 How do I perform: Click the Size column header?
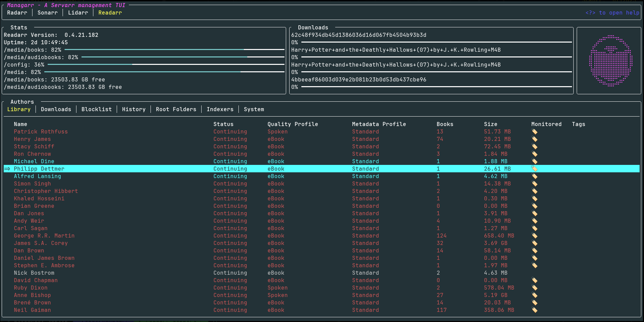coord(490,124)
